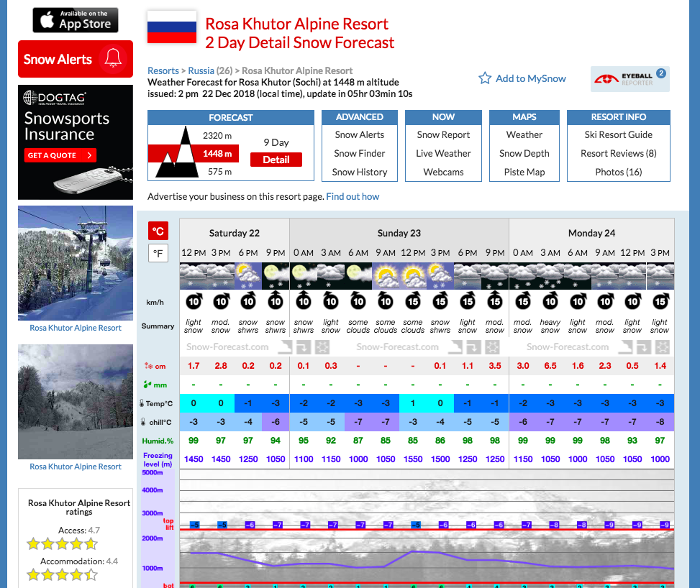The width and height of the screenshot is (700, 588).
Task: Click the Saturday 3 PM snowfall 2.8
Action: point(221,366)
